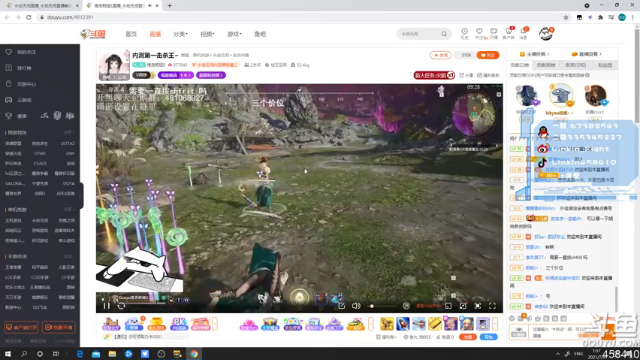640x360 pixels.
Task: Reload the stream with the player refresh icon
Action: pos(121,306)
